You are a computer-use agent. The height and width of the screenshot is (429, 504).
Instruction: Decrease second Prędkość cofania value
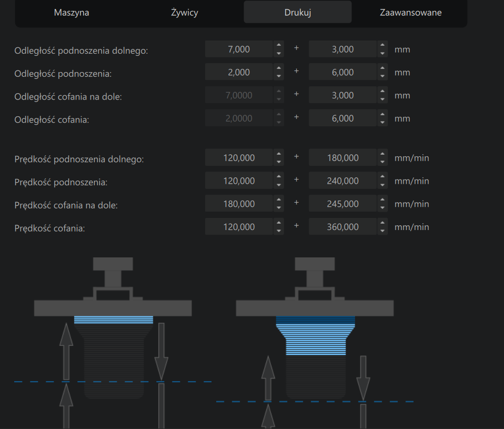(382, 231)
